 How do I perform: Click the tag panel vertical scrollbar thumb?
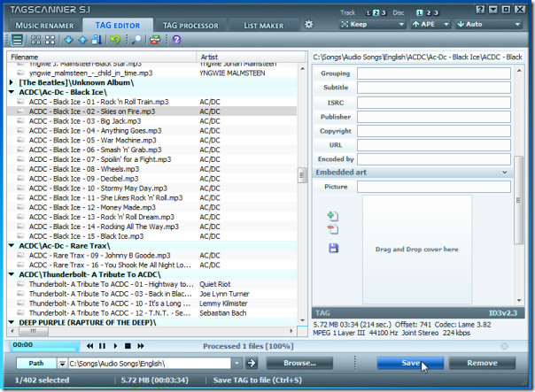(x=518, y=200)
